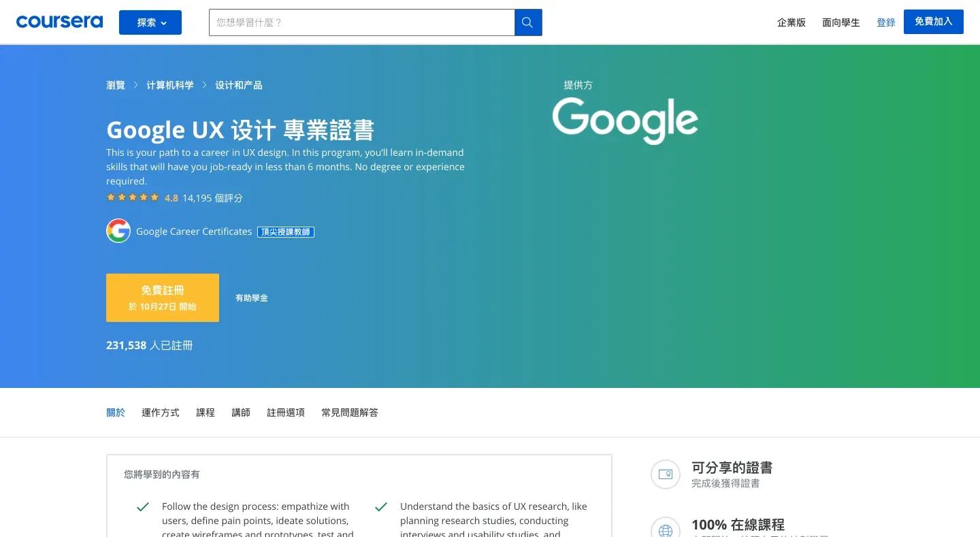The image size is (980, 537).
Task: Go to 计算机科学 breadcrumb
Action: point(170,85)
